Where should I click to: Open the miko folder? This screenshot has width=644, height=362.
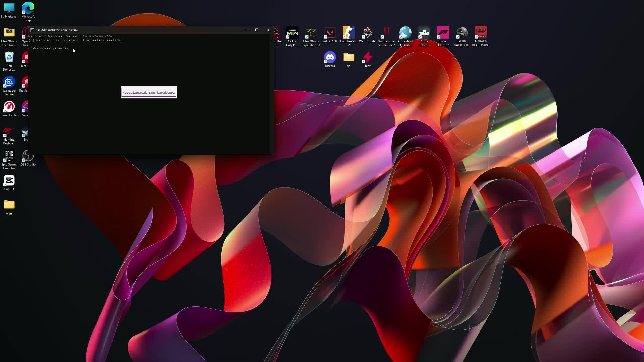click(9, 205)
